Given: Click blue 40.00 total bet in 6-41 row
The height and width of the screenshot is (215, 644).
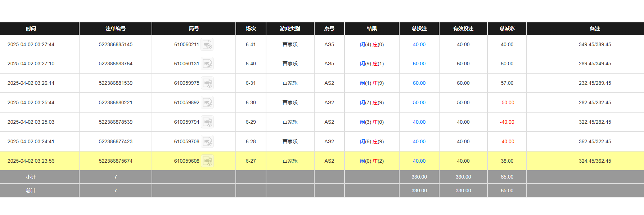Looking at the screenshot, I should [419, 45].
